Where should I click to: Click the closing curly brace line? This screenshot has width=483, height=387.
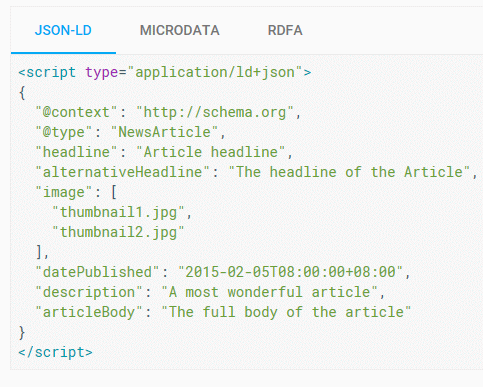point(22,332)
